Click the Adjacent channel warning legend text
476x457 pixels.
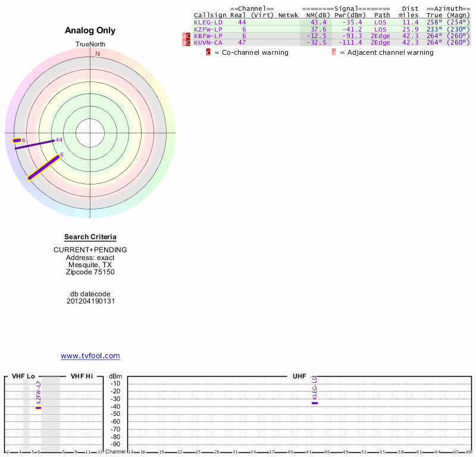click(390, 52)
